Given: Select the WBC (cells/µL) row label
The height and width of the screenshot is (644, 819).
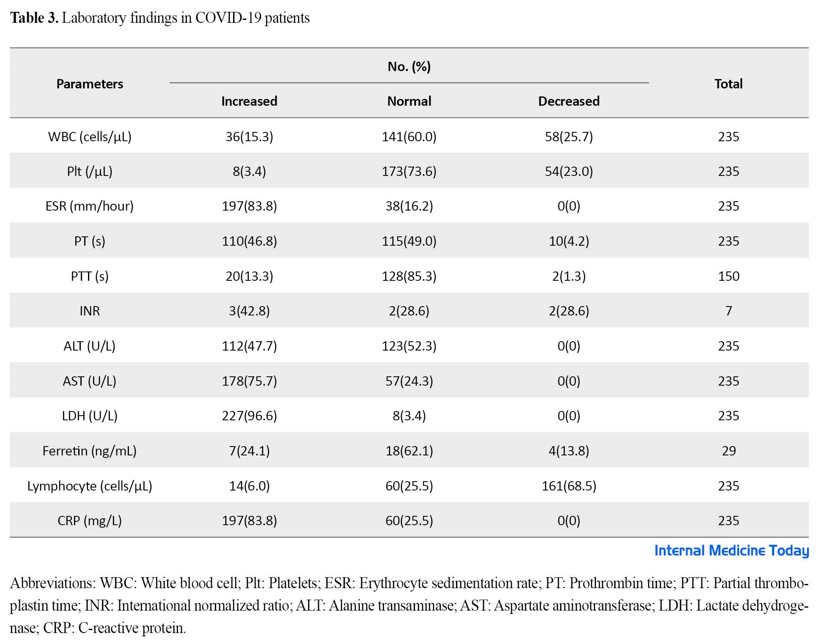Looking at the screenshot, I should (x=90, y=137).
